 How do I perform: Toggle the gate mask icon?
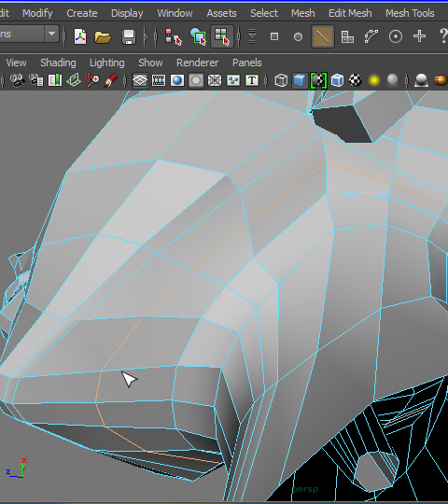pos(196,80)
